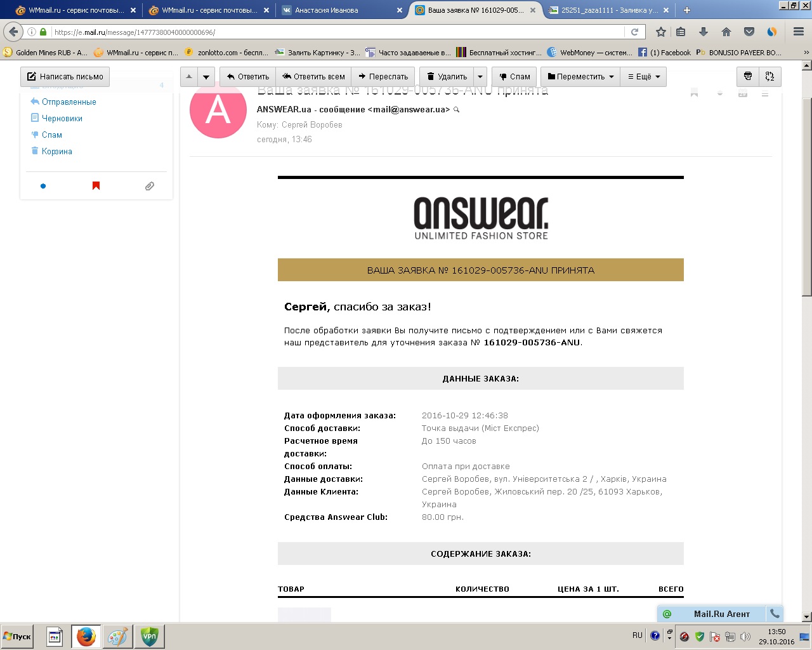Image resolution: width=812 pixels, height=650 pixels.
Task: Open the Черновики drafts folder
Action: tap(62, 118)
